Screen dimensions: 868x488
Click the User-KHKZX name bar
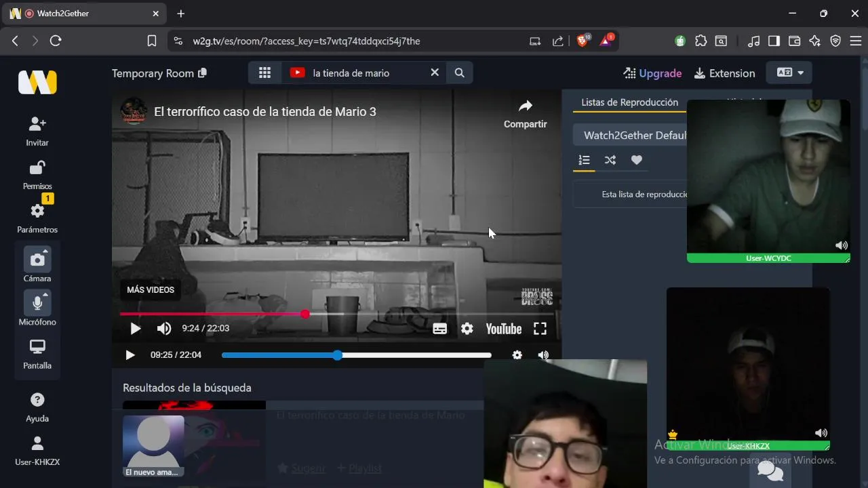[748, 446]
